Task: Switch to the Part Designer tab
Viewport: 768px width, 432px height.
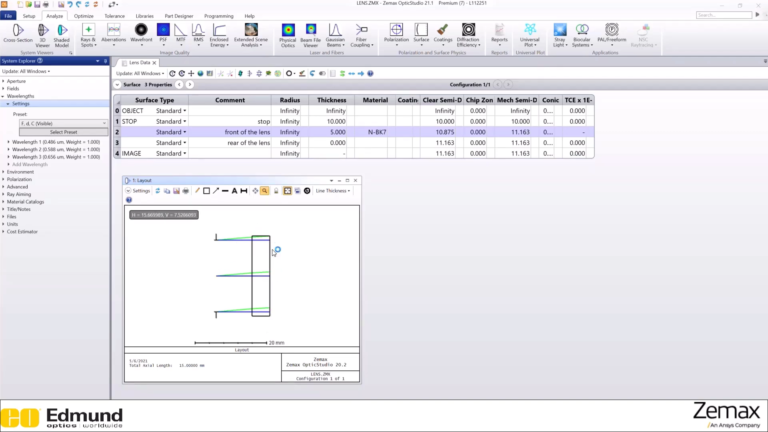Action: [179, 16]
